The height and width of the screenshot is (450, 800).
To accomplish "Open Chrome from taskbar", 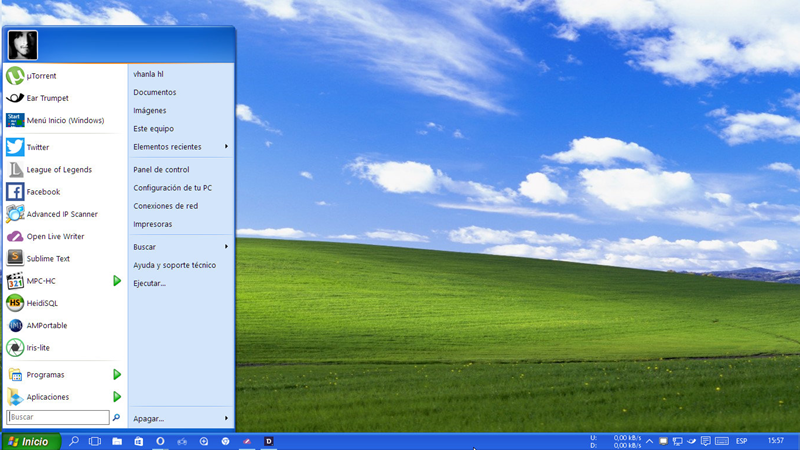I will [x=226, y=441].
